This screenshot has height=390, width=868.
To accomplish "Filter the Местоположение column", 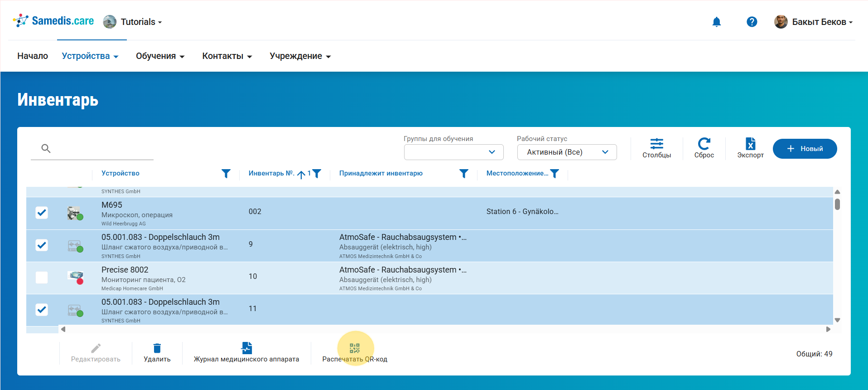I will 555,173.
